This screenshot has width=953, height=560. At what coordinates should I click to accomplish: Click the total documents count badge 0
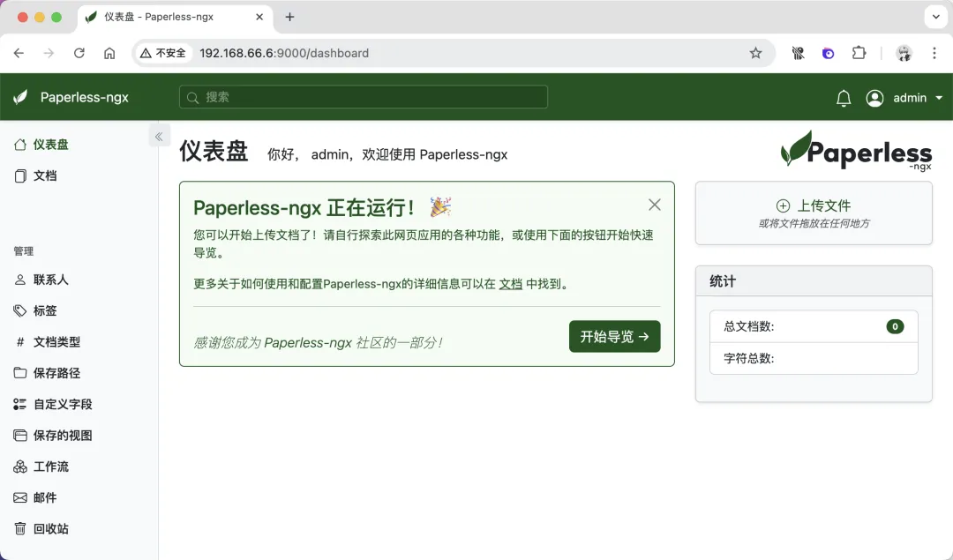click(x=895, y=327)
